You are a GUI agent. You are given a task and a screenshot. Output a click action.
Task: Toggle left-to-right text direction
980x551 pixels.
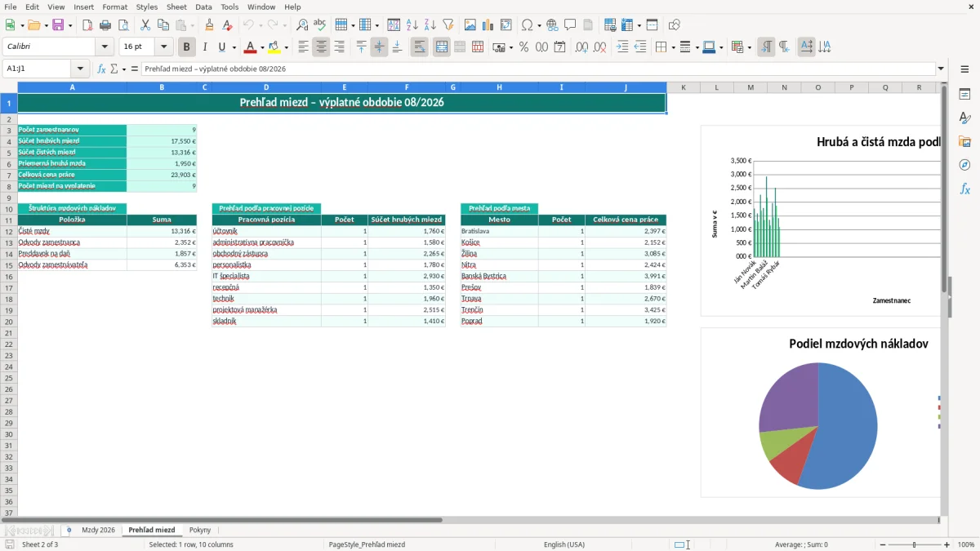pos(766,47)
